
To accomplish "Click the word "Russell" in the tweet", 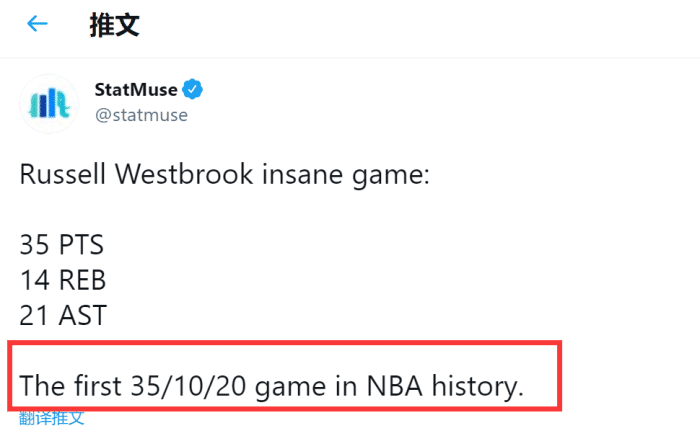I will pyautogui.click(x=62, y=175).
